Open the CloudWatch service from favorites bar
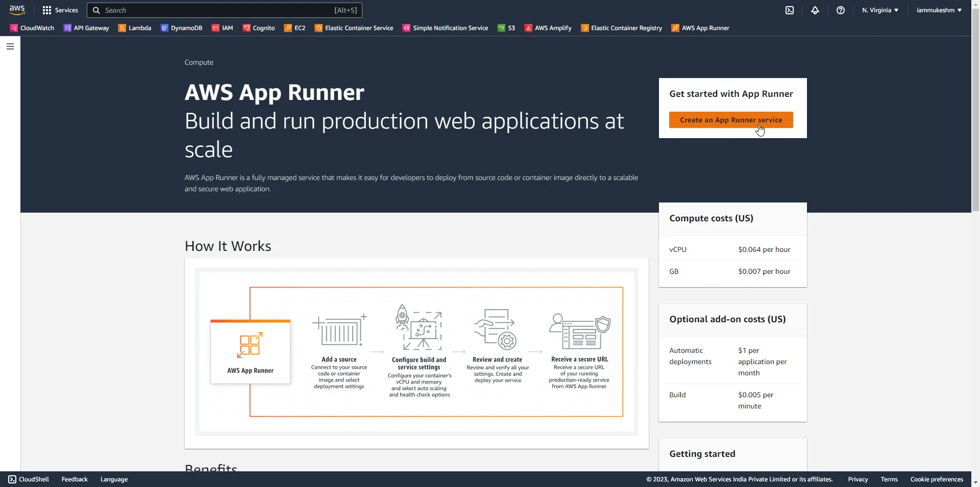Image resolution: width=980 pixels, height=487 pixels. pos(32,28)
